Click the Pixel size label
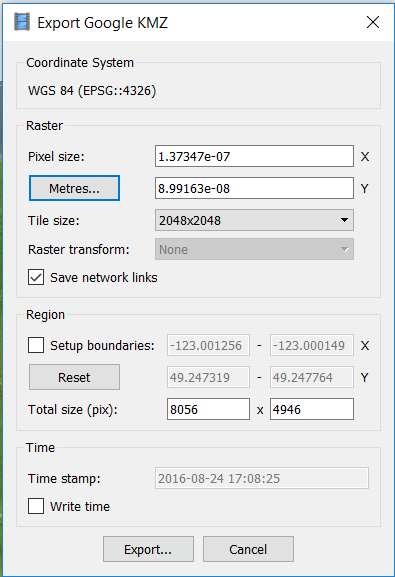Screen dimensions: 395x577 coord(56,157)
